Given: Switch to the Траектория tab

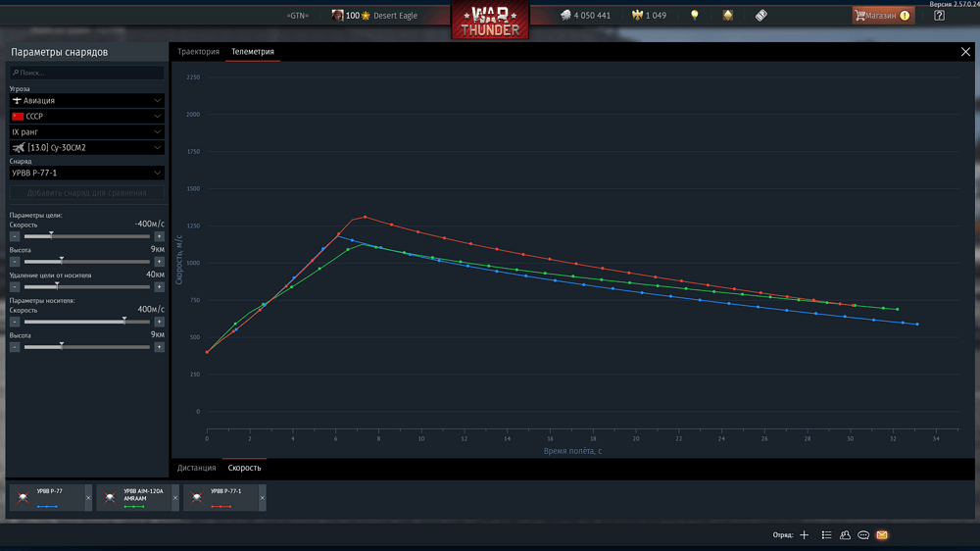Looking at the screenshot, I should coord(198,52).
